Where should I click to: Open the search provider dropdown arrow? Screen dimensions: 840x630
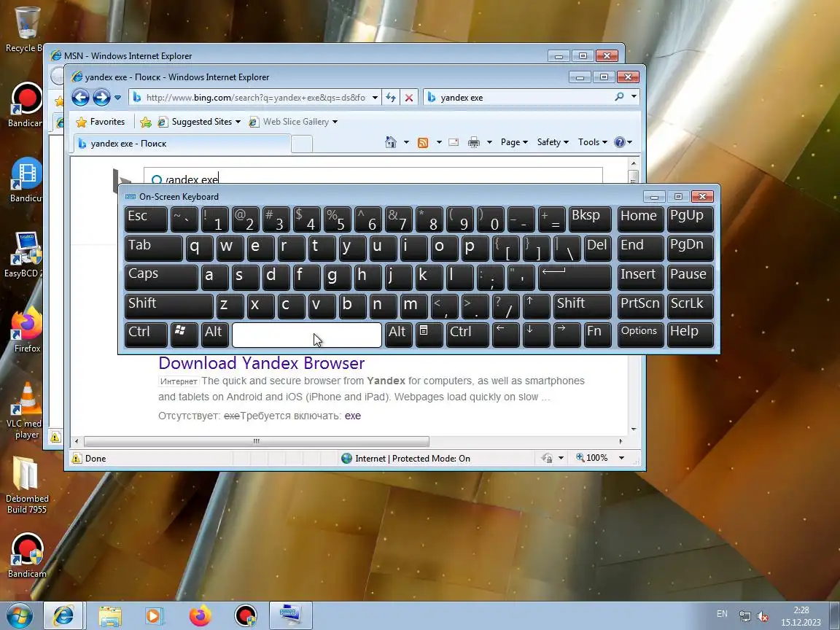click(634, 97)
